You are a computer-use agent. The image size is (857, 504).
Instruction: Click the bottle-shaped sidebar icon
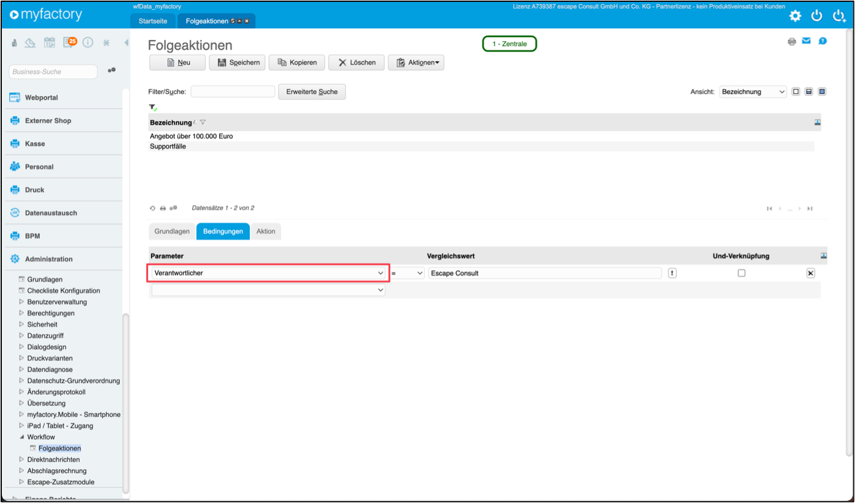tap(14, 43)
